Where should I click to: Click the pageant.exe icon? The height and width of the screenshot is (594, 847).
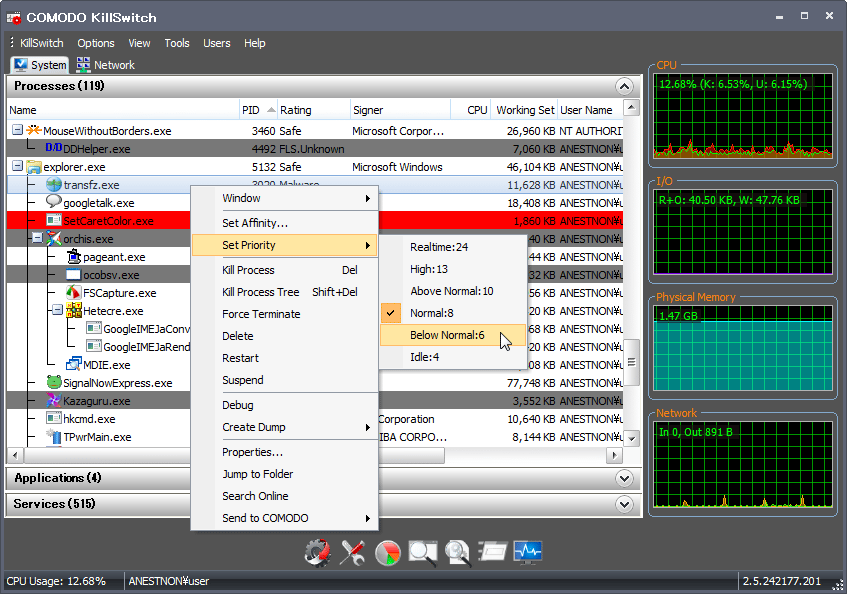click(x=73, y=256)
